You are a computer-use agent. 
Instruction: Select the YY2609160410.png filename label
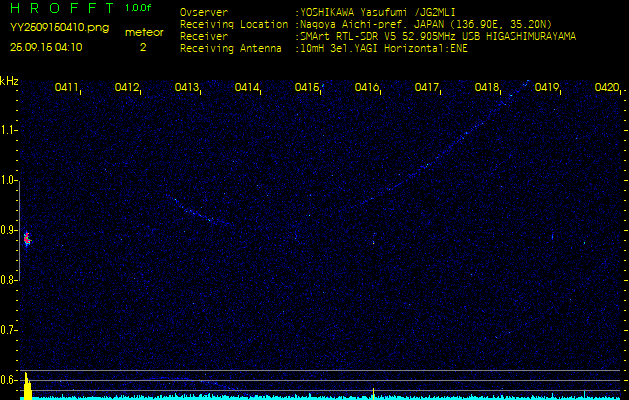[58, 28]
